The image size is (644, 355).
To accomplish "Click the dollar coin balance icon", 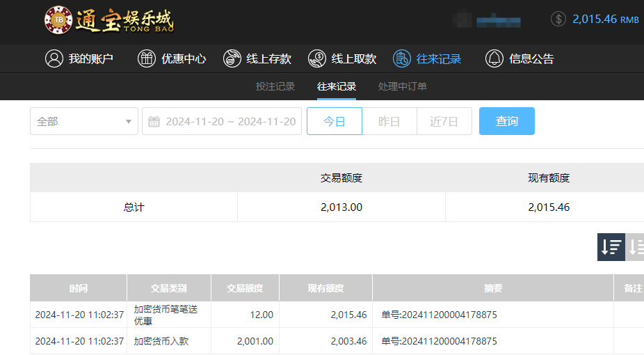I will click(x=558, y=19).
